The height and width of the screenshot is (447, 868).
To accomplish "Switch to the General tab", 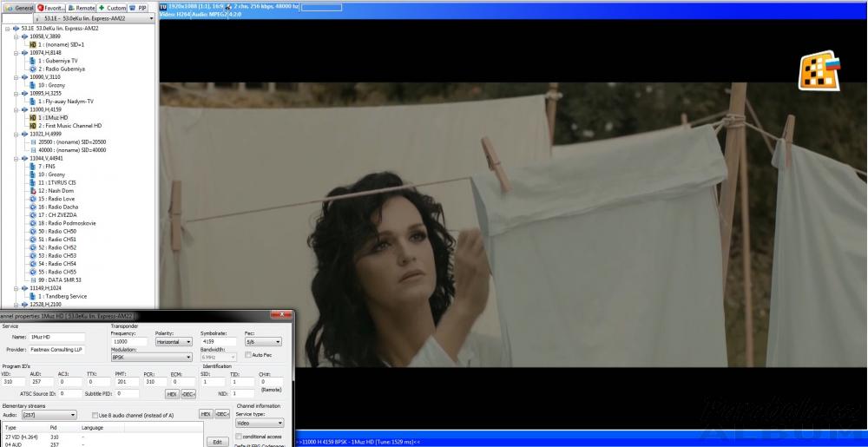I will coord(19,8).
